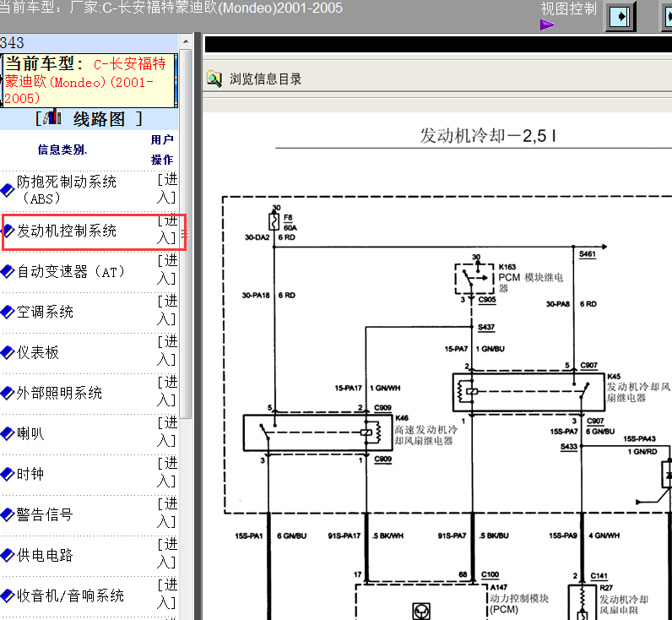Click the blue book icon beside 发动机控制系统
Screen dimensions: 672x620
(x=8, y=231)
